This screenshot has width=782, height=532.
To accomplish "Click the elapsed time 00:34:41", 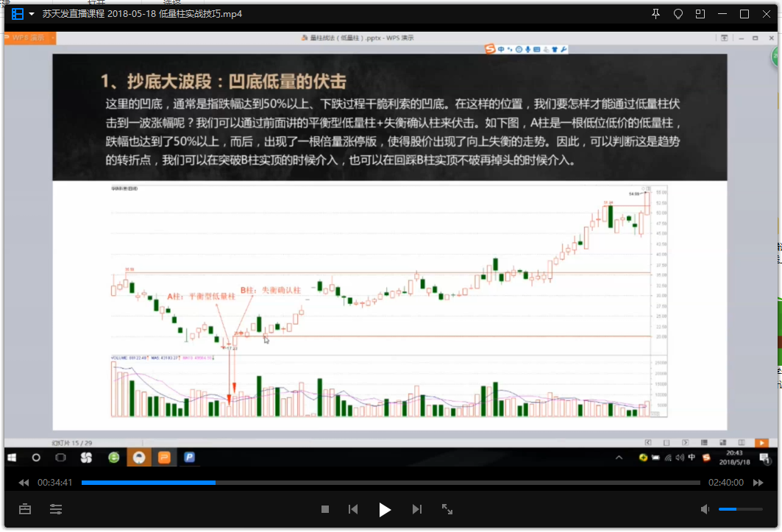I will pyautogui.click(x=55, y=483).
